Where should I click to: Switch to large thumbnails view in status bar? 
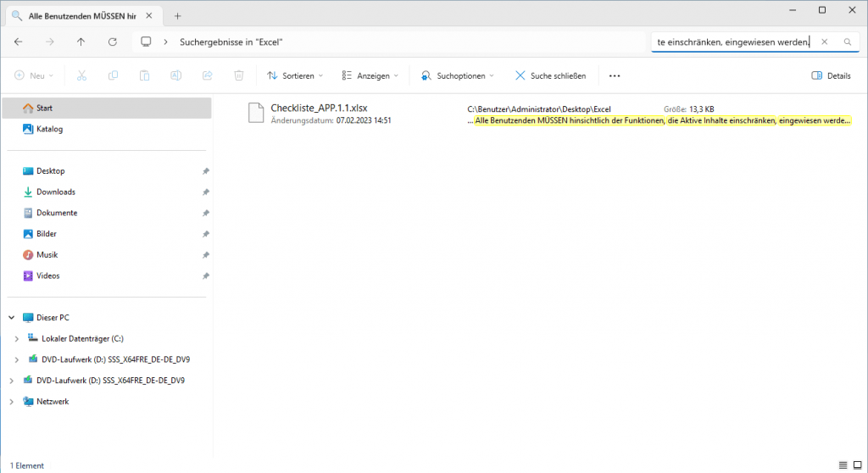pyautogui.click(x=856, y=465)
